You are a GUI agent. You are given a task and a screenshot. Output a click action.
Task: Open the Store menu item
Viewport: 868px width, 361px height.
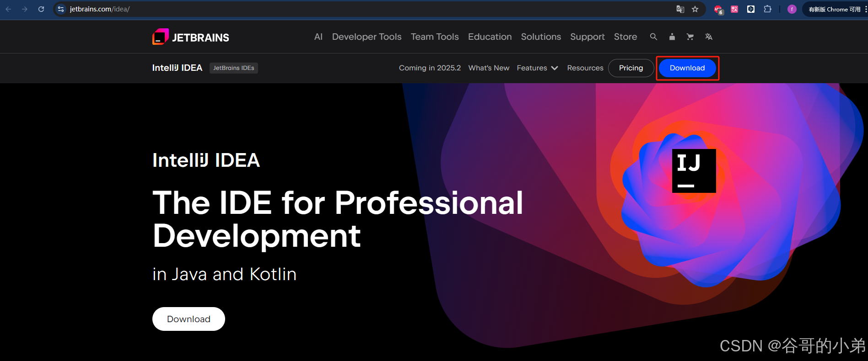[x=625, y=37]
